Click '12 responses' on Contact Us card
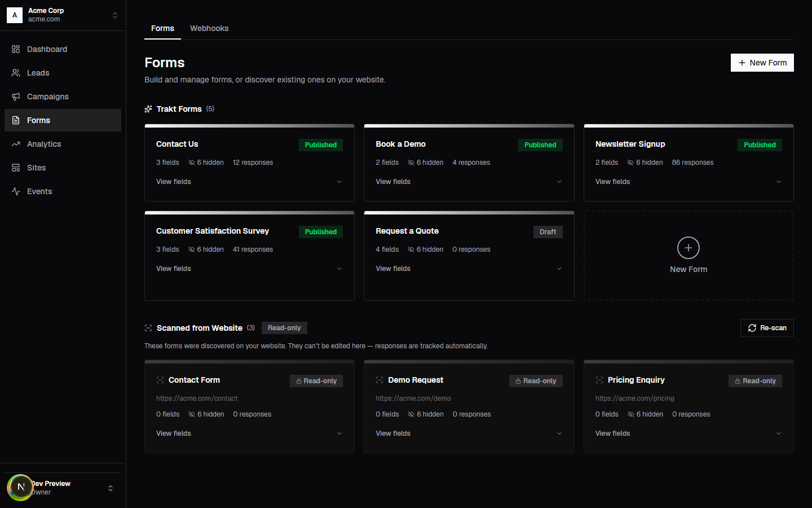812x508 pixels. [253, 163]
